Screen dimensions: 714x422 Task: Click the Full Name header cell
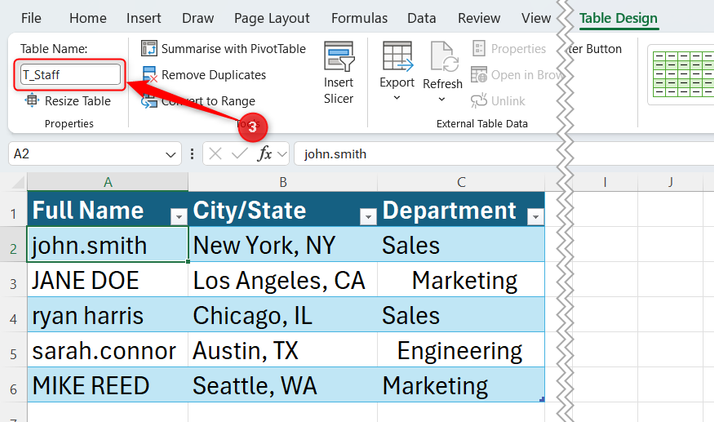[107, 209]
